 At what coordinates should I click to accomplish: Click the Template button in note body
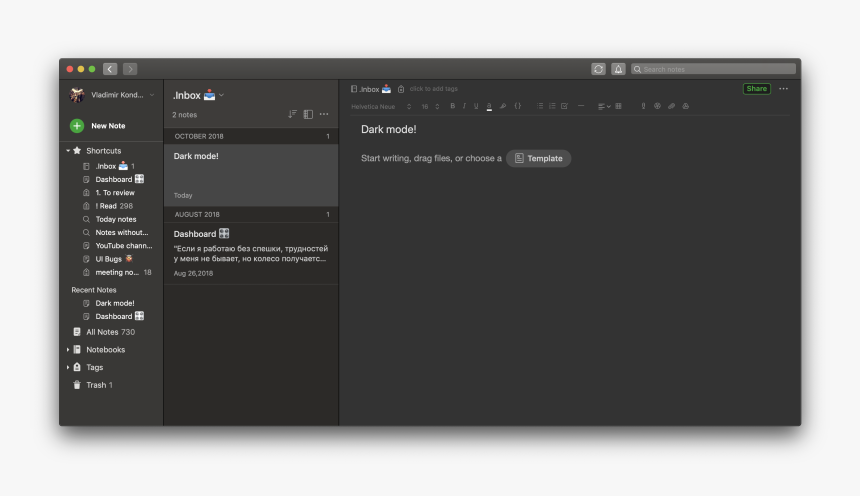pos(538,158)
